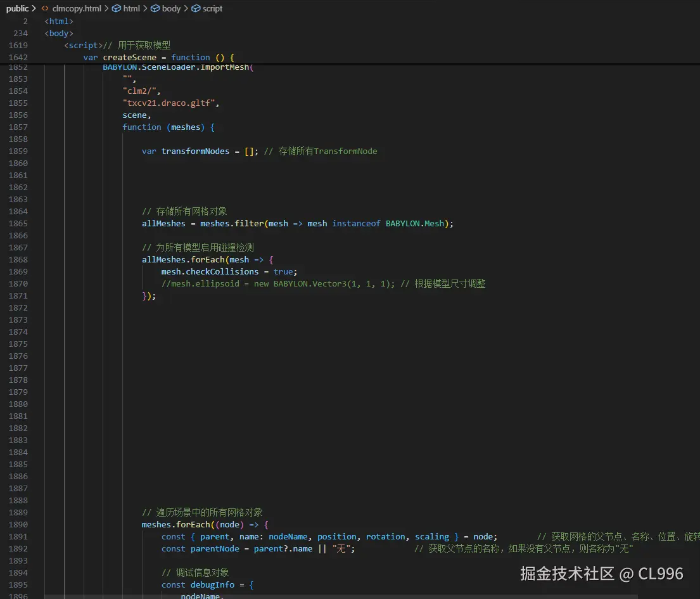Open the clmcopy.html breadcrumb file picker
Viewport: 700px width, 599px height.
(x=77, y=8)
